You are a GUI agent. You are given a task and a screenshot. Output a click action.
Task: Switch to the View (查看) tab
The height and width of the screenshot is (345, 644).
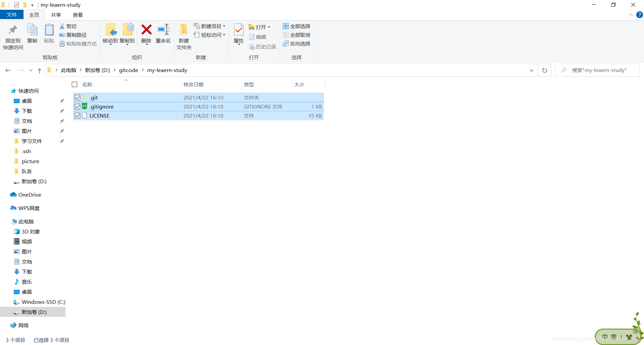pos(78,15)
